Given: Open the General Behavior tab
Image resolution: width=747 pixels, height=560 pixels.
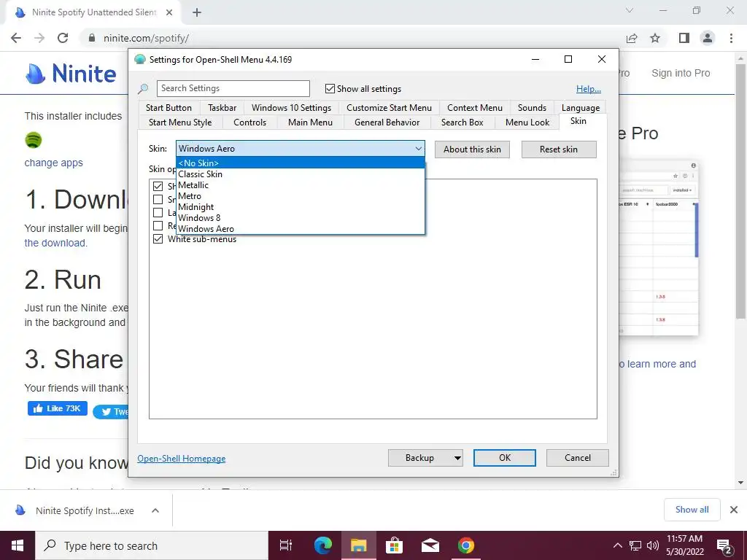Looking at the screenshot, I should (387, 122).
